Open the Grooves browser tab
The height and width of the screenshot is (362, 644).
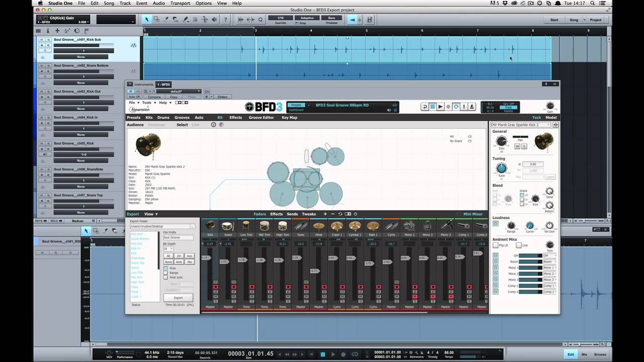182,118
